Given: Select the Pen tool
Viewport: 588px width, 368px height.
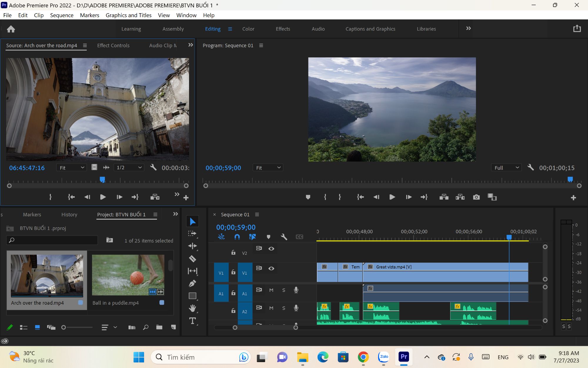Looking at the screenshot, I should coord(192,283).
